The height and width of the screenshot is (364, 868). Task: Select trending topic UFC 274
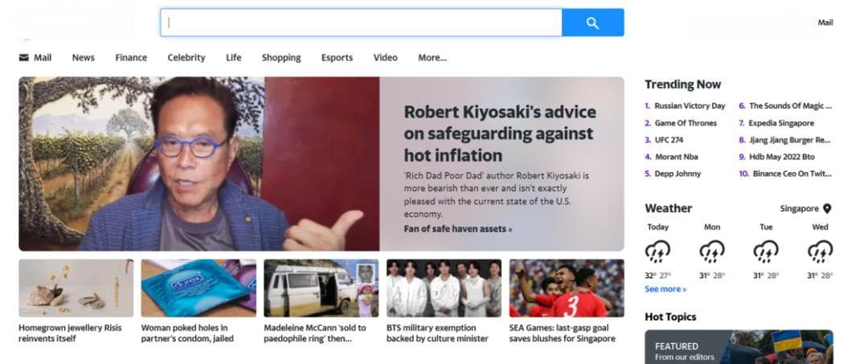click(x=669, y=140)
